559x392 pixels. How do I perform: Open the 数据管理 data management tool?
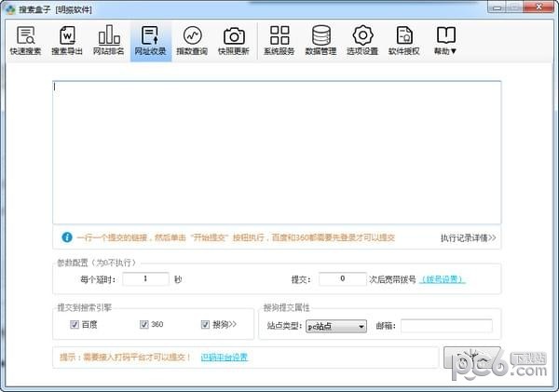click(320, 41)
